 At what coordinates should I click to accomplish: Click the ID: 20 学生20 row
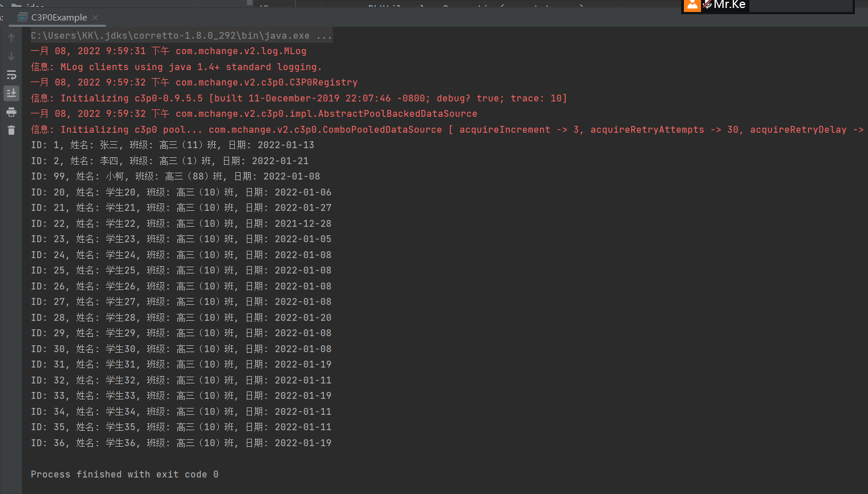[x=181, y=192]
